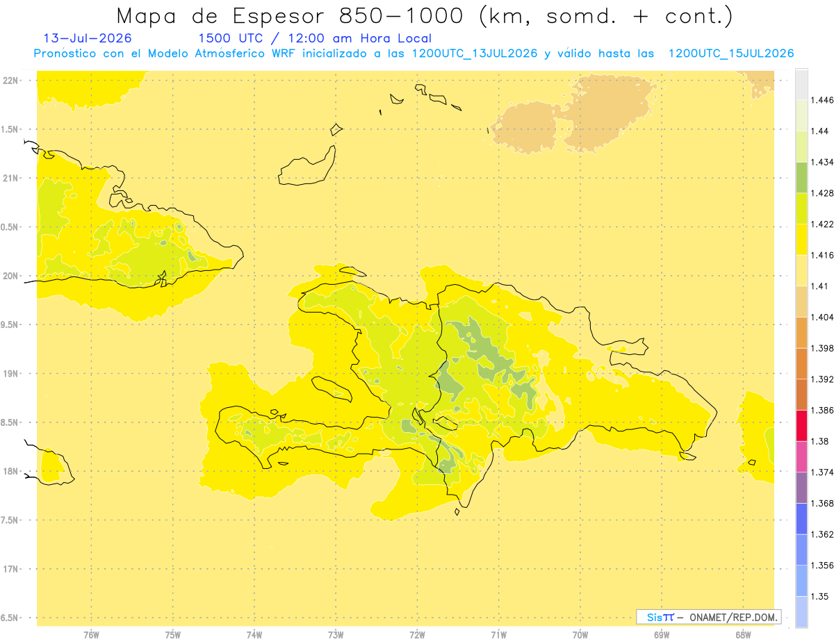This screenshot has height=644, width=834.
Task: Click the legend value '1.41'
Action: pyautogui.click(x=820, y=286)
